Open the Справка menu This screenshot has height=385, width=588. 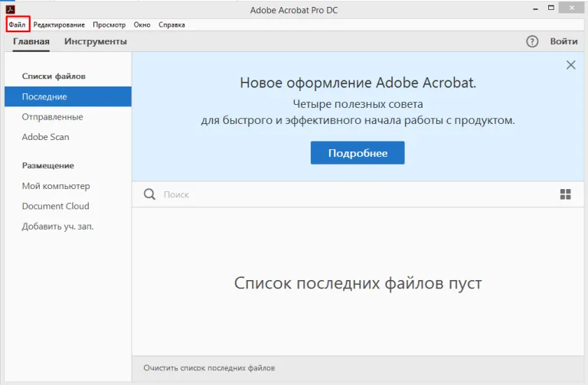click(x=171, y=24)
